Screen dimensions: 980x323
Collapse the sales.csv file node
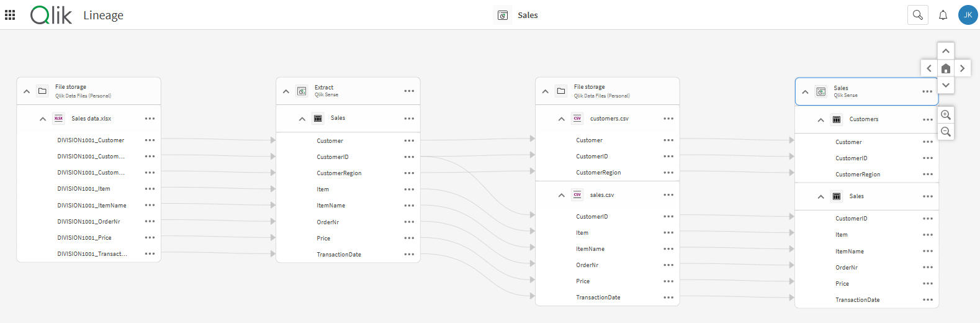point(562,195)
